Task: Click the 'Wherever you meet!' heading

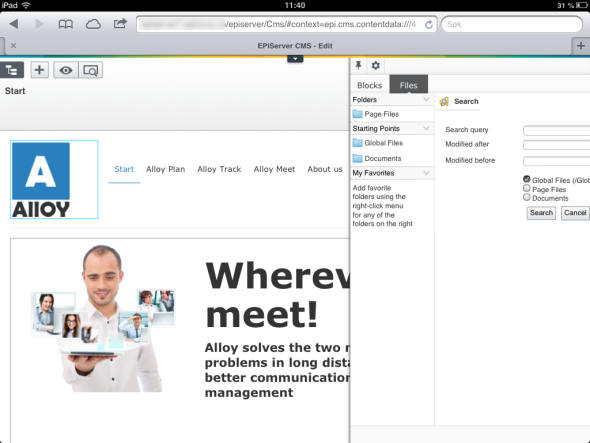Action: (278, 296)
